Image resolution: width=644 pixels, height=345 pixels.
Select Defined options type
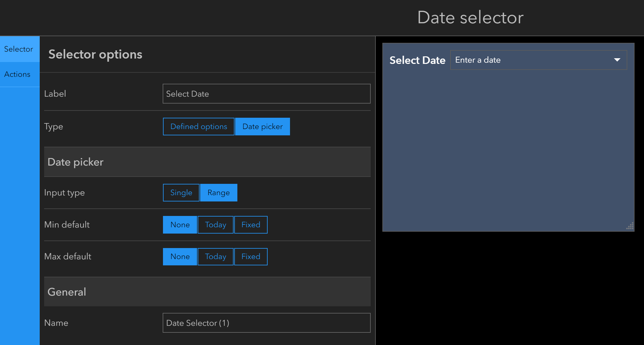pyautogui.click(x=199, y=127)
